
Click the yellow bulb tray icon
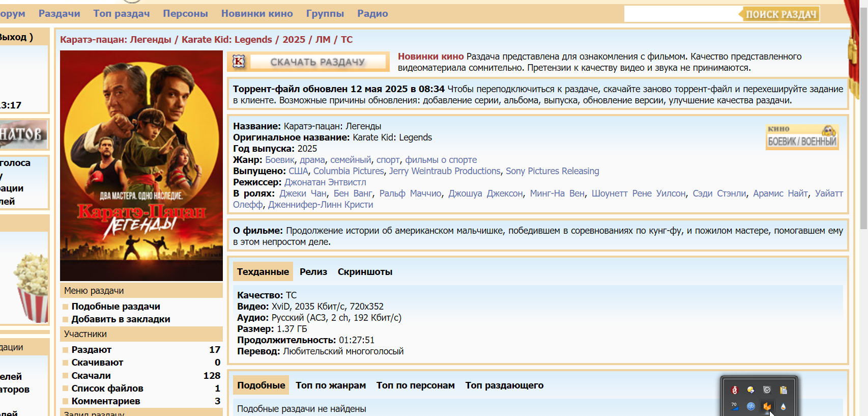point(751,390)
